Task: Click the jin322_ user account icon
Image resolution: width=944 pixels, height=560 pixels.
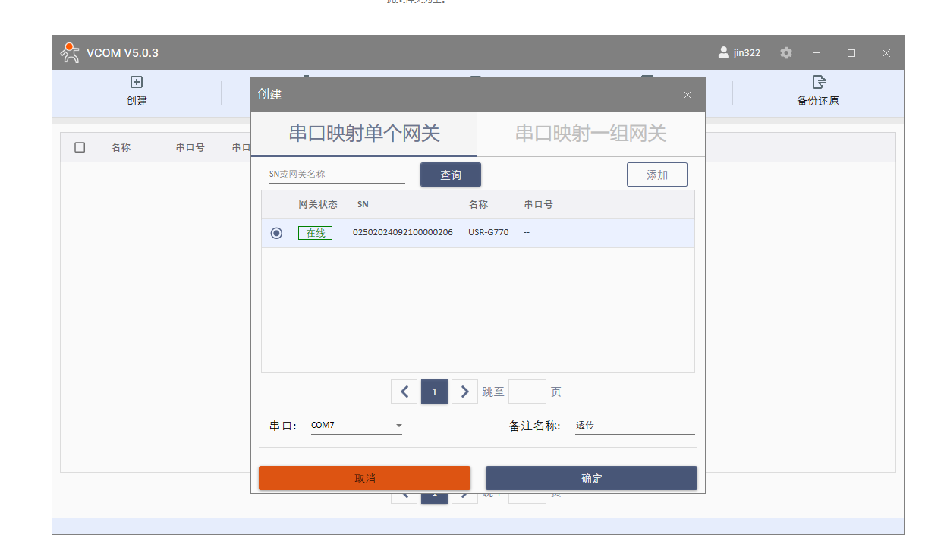Action: pyautogui.click(x=723, y=53)
